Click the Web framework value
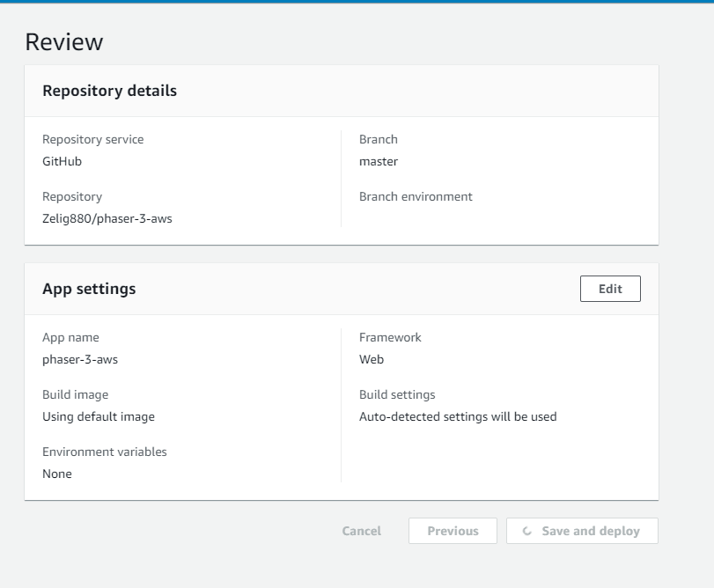Viewport: 714px width, 588px height. pyautogui.click(x=372, y=359)
